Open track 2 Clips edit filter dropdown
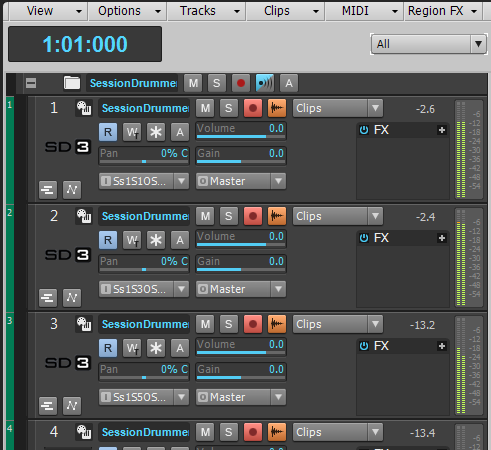The image size is (491, 450). point(338,216)
